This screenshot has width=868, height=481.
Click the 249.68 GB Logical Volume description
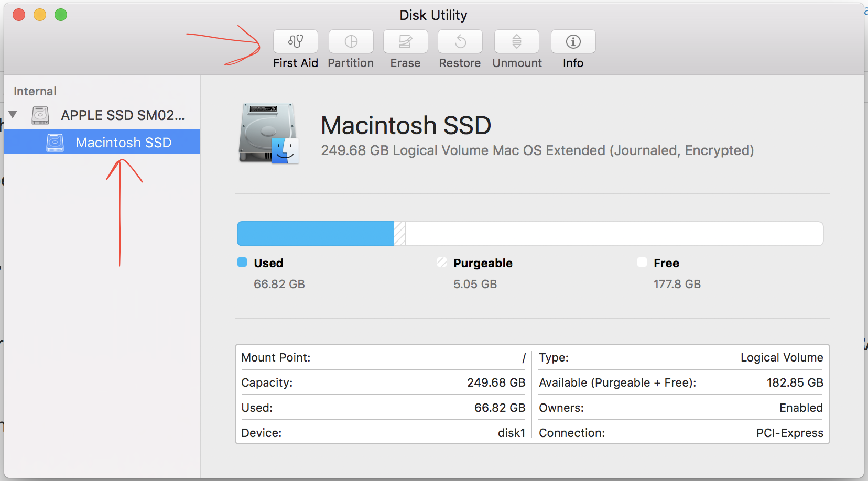pos(537,151)
